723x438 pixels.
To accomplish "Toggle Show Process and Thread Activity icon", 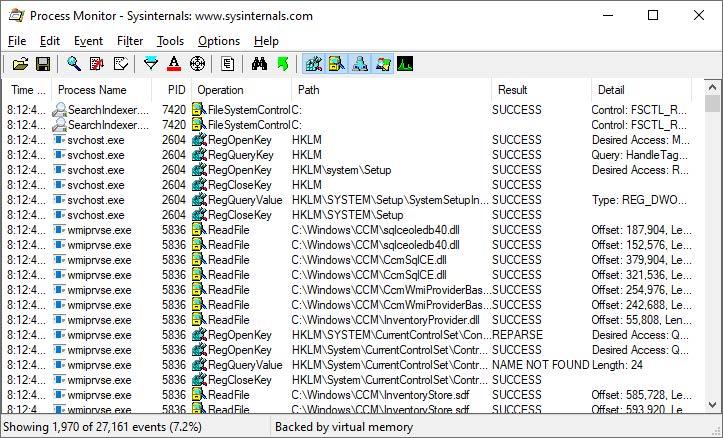I will [383, 64].
